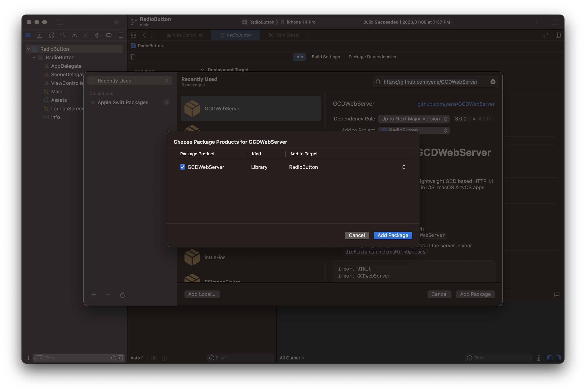Open the Project navigator folder icon
The height and width of the screenshot is (392, 586).
click(28, 35)
